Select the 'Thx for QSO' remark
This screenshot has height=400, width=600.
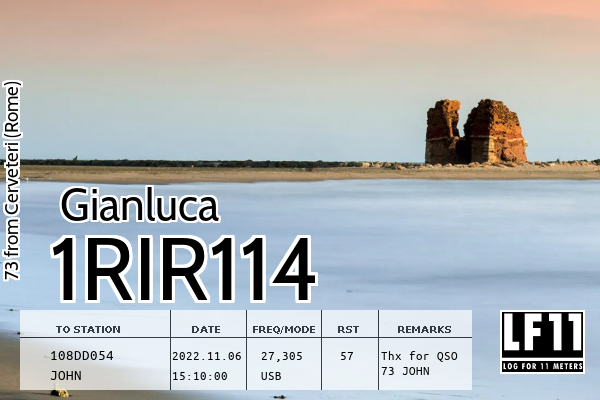click(x=419, y=355)
